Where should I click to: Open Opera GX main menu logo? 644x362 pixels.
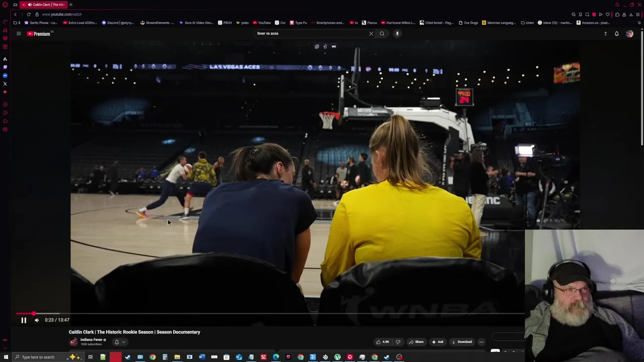[x=5, y=5]
